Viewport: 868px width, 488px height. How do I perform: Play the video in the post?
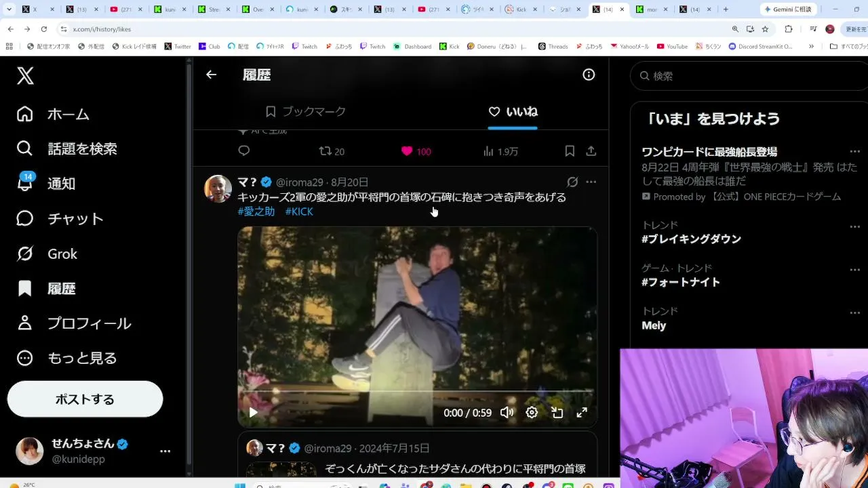click(x=253, y=412)
